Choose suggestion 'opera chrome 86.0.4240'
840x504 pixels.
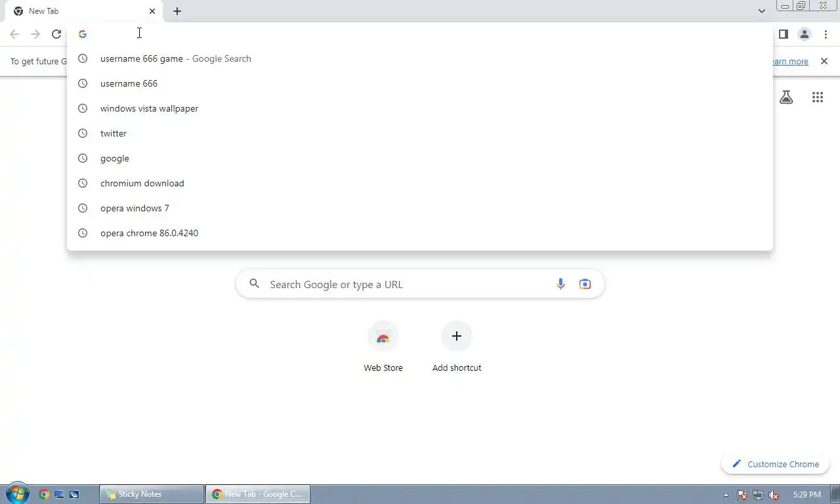tap(420, 233)
